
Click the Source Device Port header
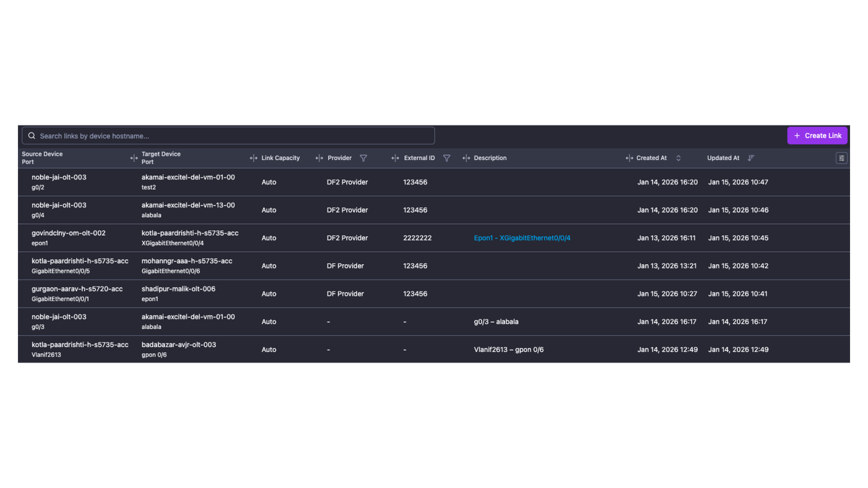[42, 158]
